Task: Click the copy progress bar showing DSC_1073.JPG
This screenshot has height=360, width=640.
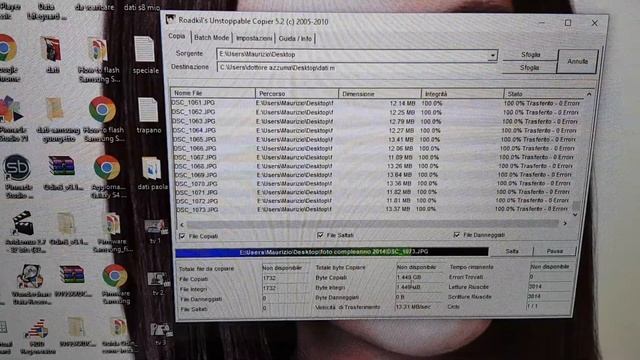Action: pyautogui.click(x=332, y=252)
